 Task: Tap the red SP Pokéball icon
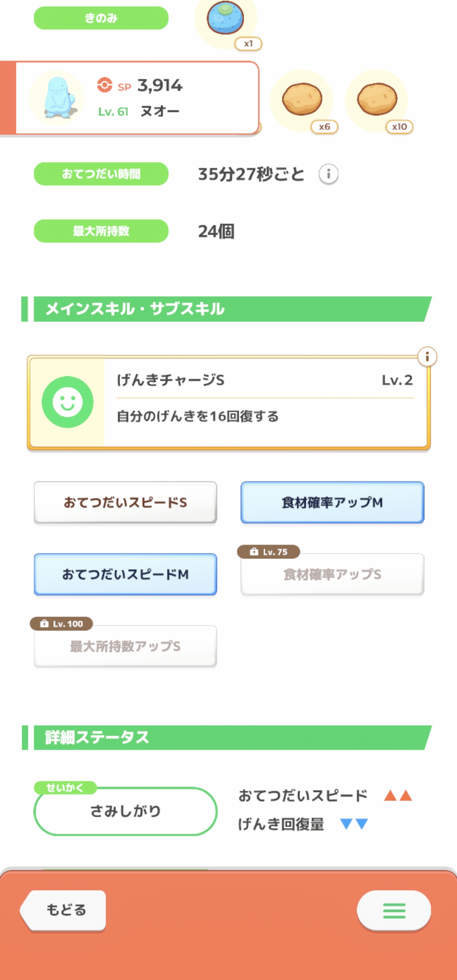pos(105,85)
